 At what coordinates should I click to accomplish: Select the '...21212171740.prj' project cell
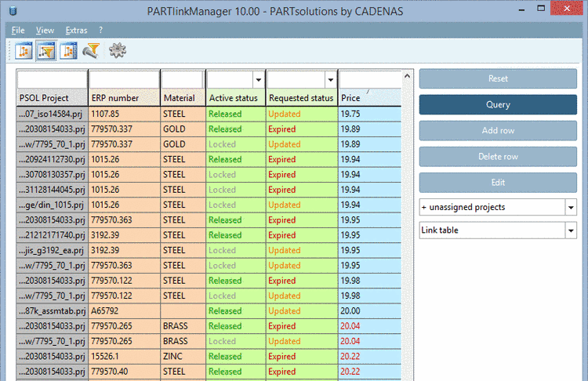coord(52,235)
